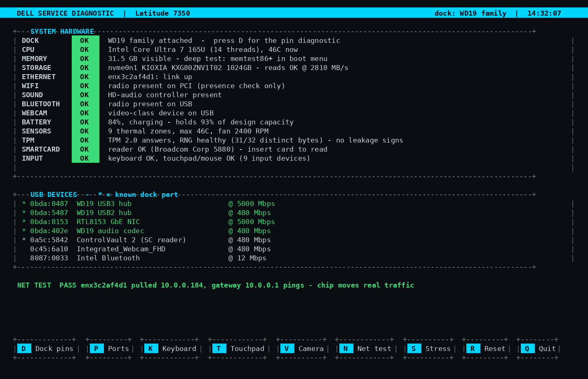Click the OK badge in the DOCK row
Image resolution: width=588 pixels, height=379 pixels.
point(85,40)
